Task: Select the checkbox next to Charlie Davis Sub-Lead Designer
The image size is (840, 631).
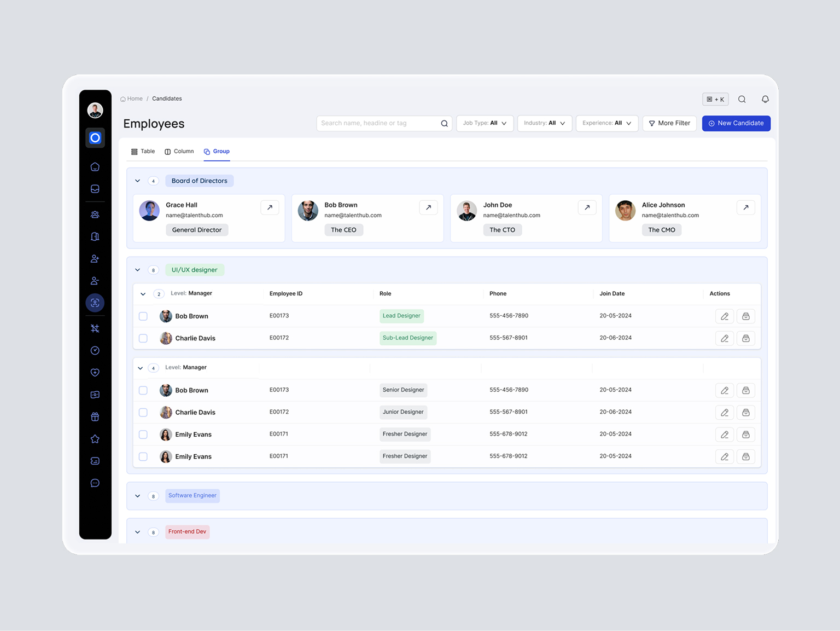Action: [x=143, y=338]
